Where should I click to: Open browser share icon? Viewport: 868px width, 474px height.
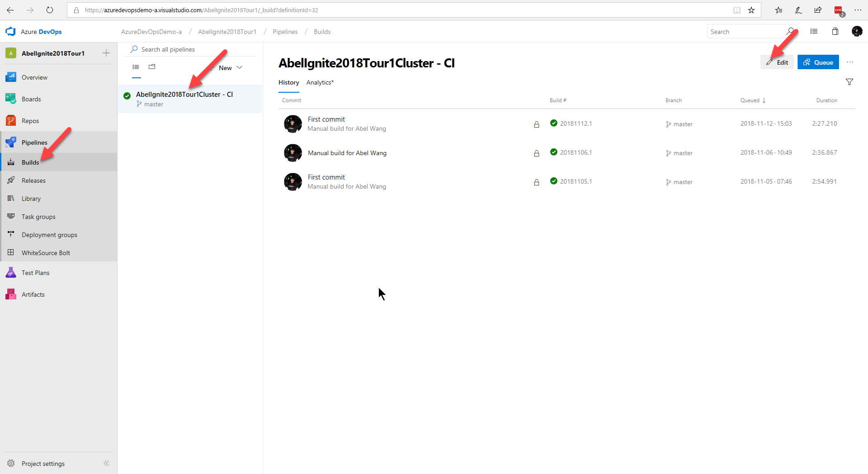[818, 10]
